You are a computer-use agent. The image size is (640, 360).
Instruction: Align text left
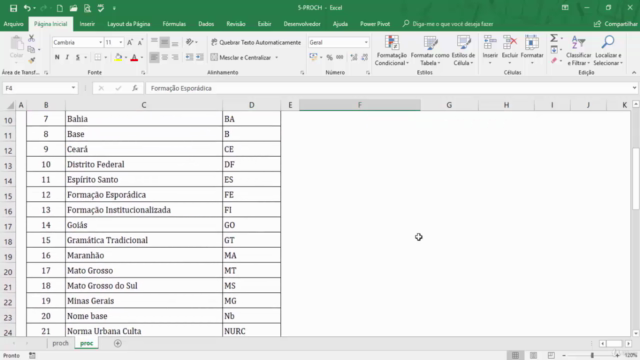coord(154,58)
